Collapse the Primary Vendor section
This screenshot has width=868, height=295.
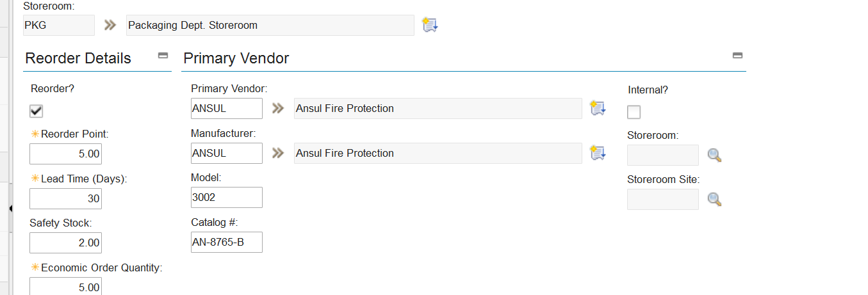pyautogui.click(x=737, y=56)
